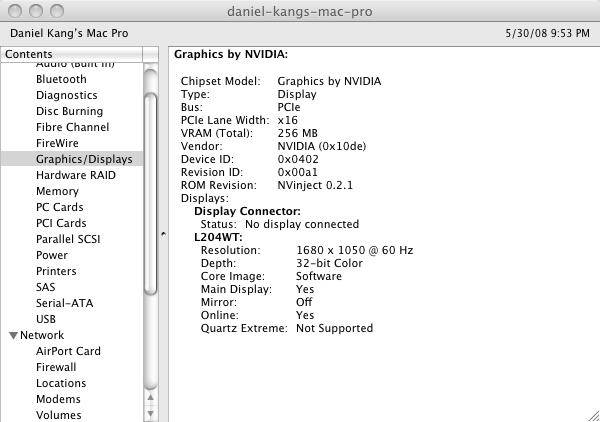Open Serial-ATA section
Viewport: 600px width, 422px height.
coord(65,303)
